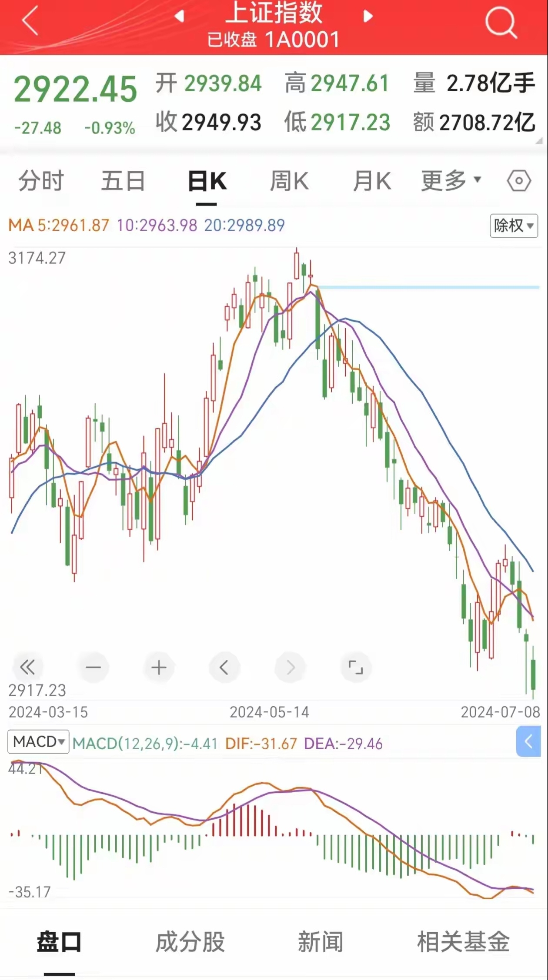
Task: Select the 周K chart tab
Action: click(289, 181)
